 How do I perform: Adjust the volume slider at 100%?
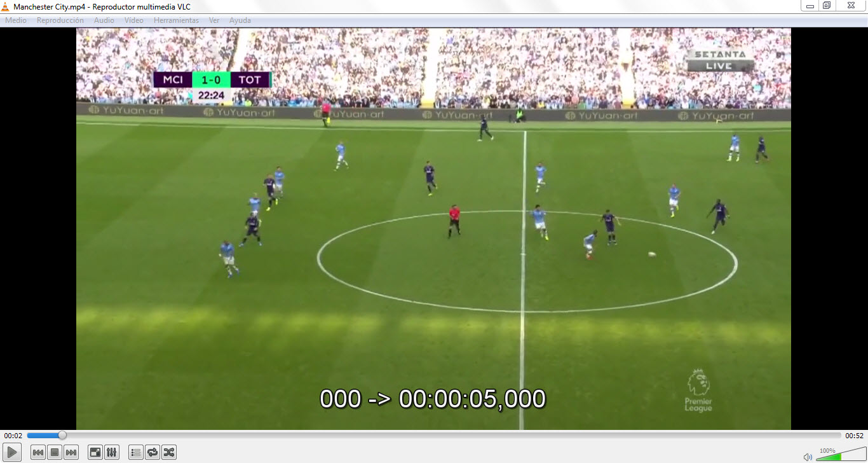[837, 455]
